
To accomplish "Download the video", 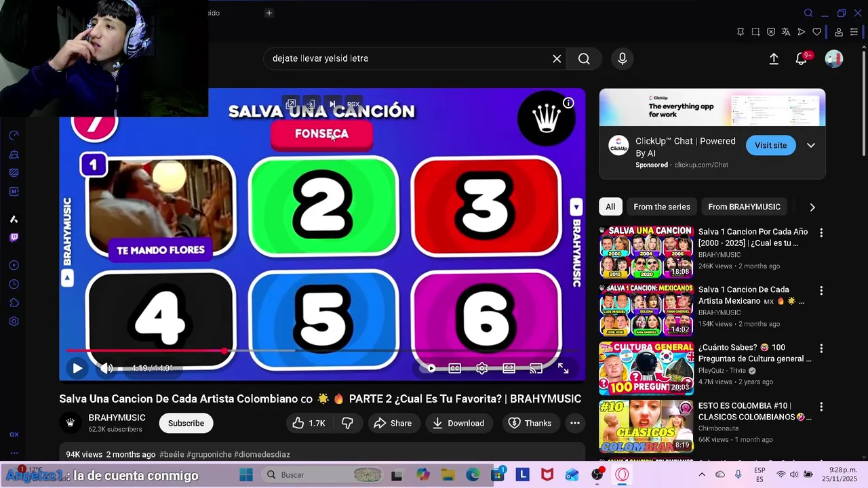I will [458, 423].
